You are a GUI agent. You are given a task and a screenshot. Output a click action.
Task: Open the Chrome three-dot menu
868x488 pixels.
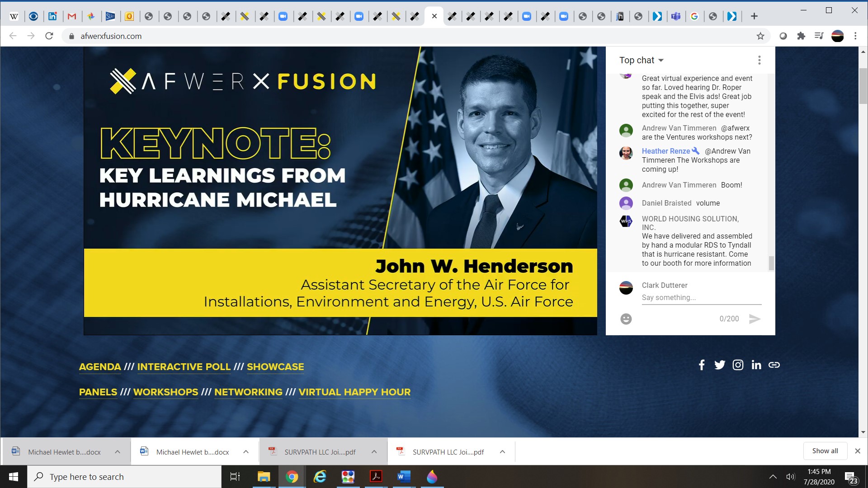pyautogui.click(x=855, y=36)
